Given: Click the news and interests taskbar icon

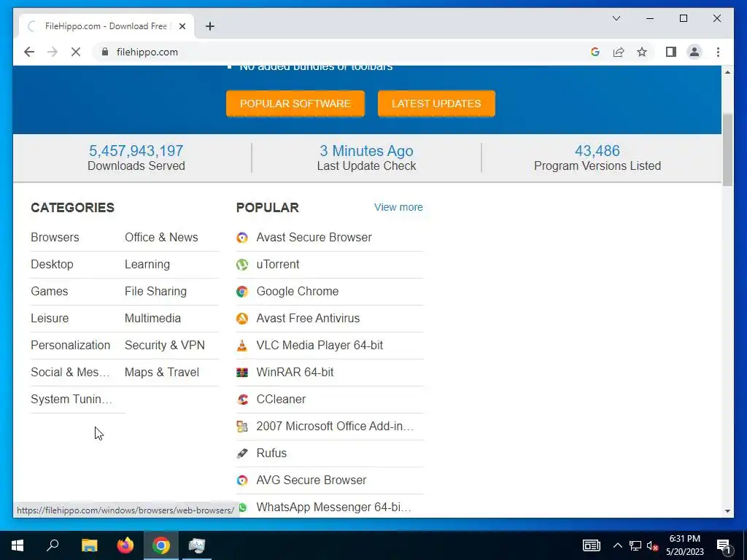Looking at the screenshot, I should [591, 545].
